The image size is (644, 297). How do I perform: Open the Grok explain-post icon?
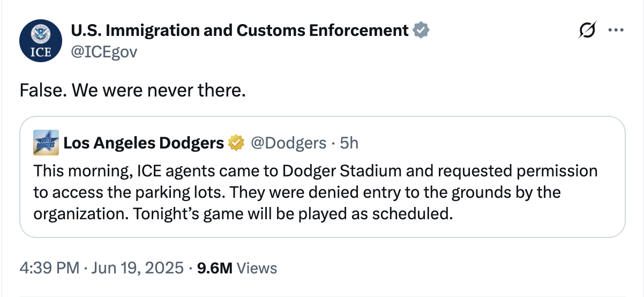point(588,32)
